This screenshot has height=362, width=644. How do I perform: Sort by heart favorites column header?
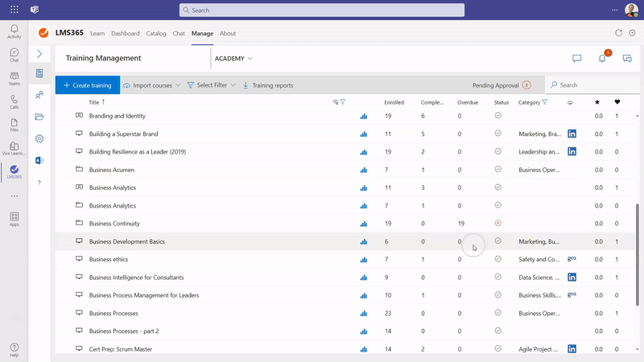(x=617, y=102)
